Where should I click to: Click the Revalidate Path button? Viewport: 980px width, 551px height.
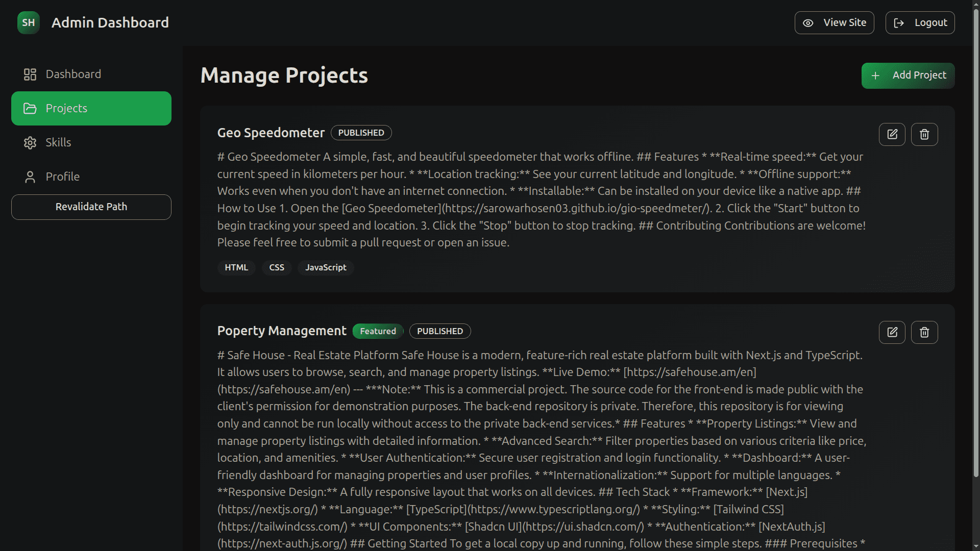point(91,207)
